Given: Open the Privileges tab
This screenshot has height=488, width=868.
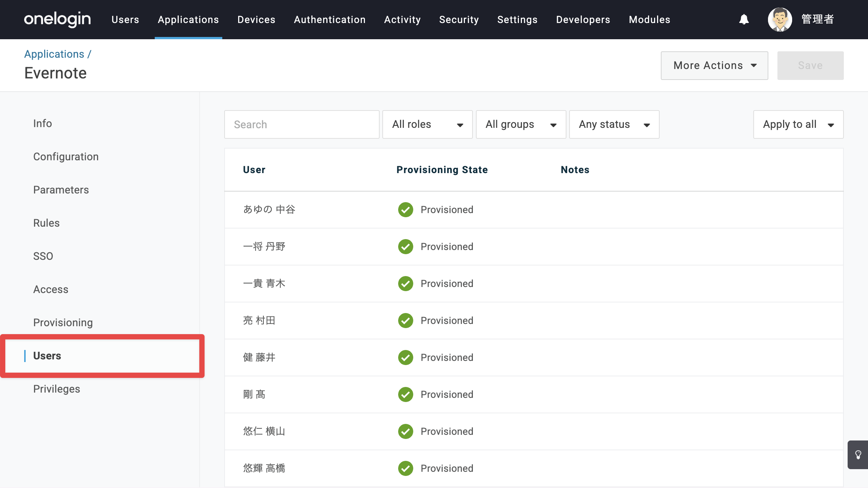Looking at the screenshot, I should tap(57, 389).
